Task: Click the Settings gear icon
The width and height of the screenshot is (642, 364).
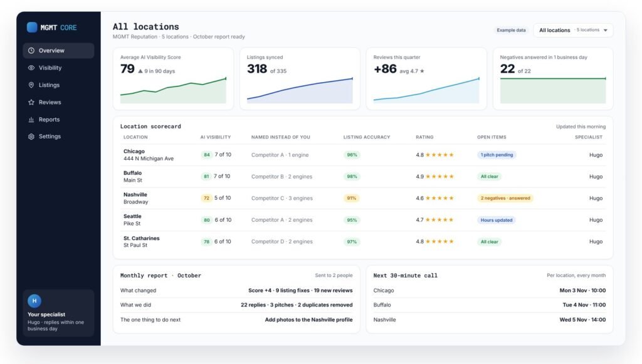Action: click(x=31, y=137)
